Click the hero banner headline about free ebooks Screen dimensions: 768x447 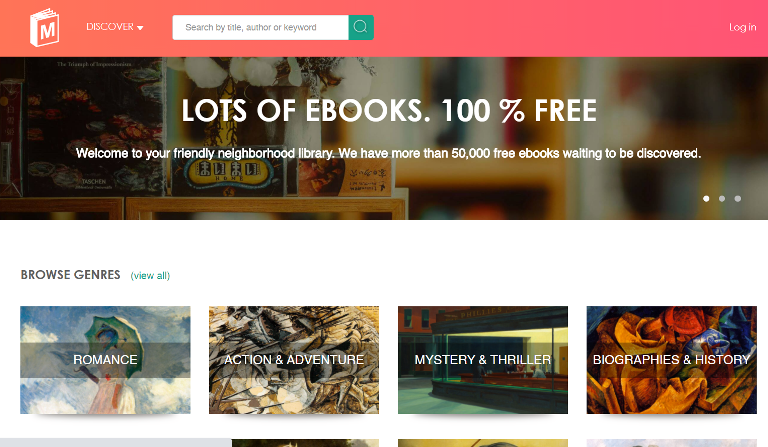pyautogui.click(x=389, y=111)
